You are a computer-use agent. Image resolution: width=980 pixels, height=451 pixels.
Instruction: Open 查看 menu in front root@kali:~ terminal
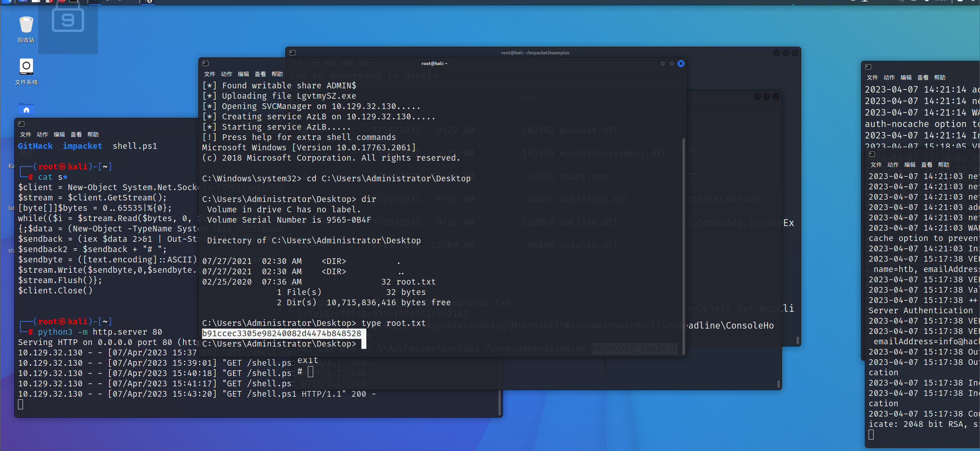coord(260,74)
